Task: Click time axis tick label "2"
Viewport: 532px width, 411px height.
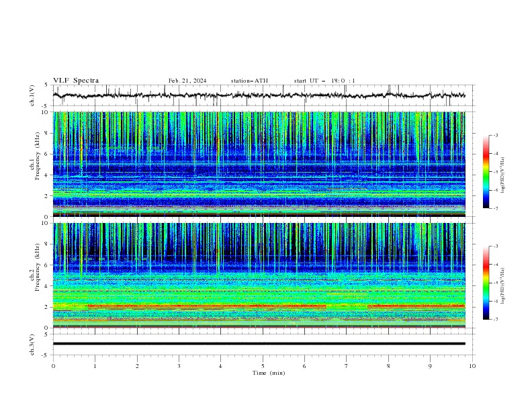Action: click(137, 366)
